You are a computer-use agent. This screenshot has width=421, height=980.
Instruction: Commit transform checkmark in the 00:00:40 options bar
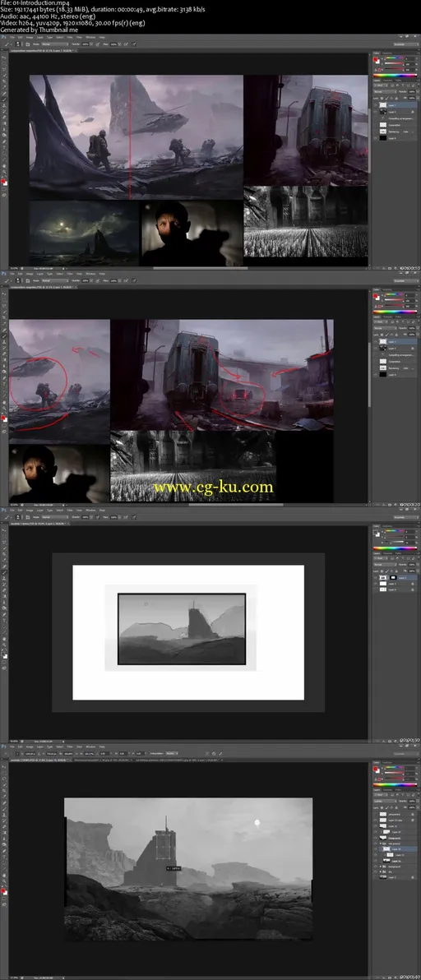(220, 754)
